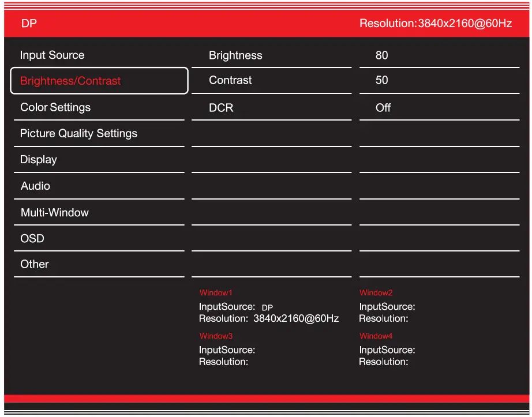Click the Window1 label
The height and width of the screenshot is (417, 532).
tap(216, 293)
